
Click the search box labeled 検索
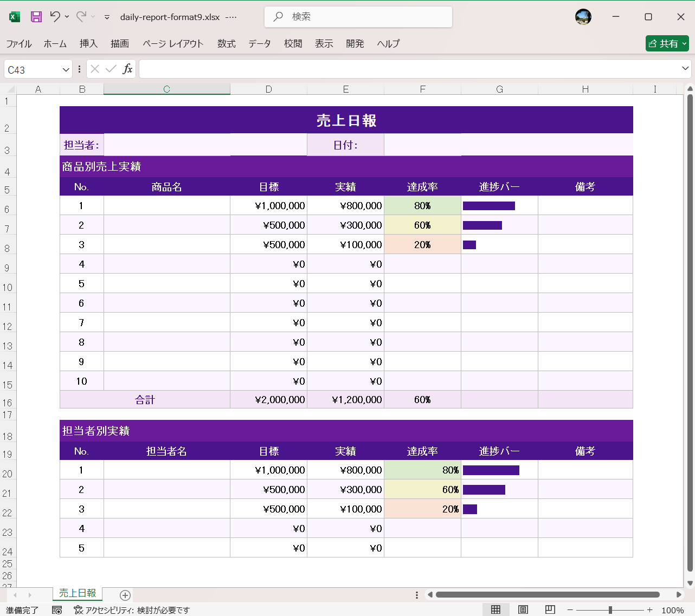pos(358,17)
